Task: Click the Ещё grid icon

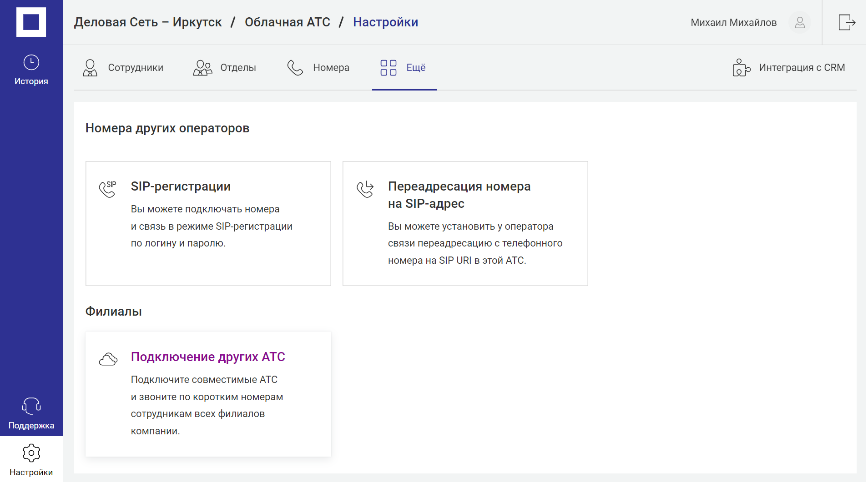Action: (389, 68)
